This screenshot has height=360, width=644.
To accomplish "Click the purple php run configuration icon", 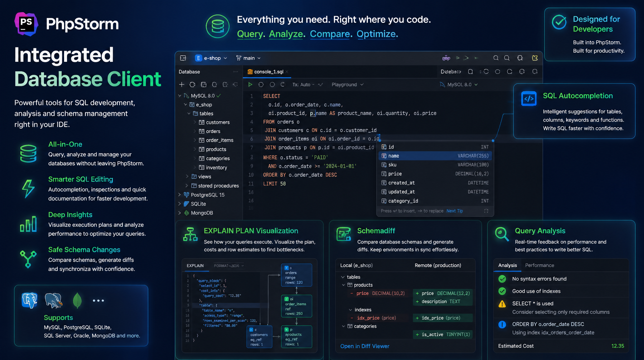I will tap(446, 58).
